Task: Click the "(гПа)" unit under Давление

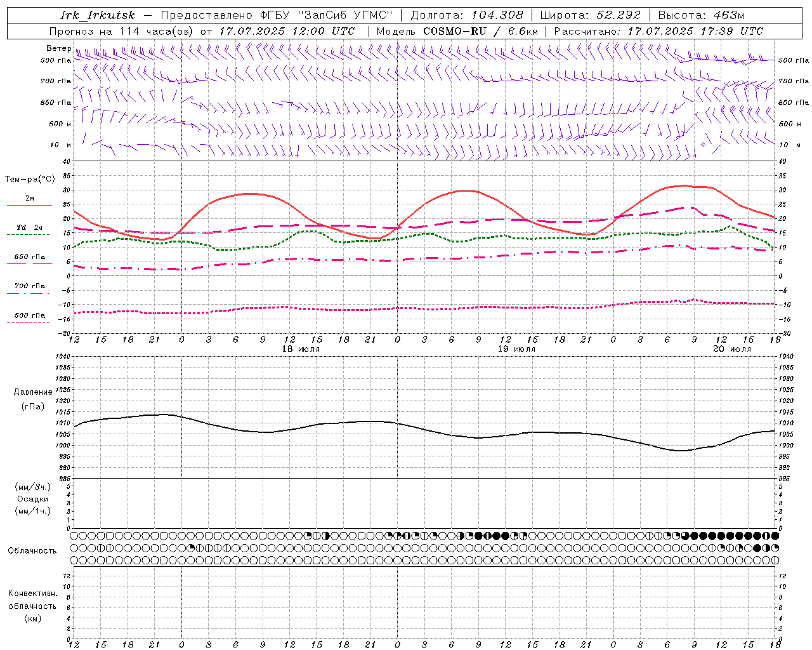Action: pyautogui.click(x=33, y=406)
